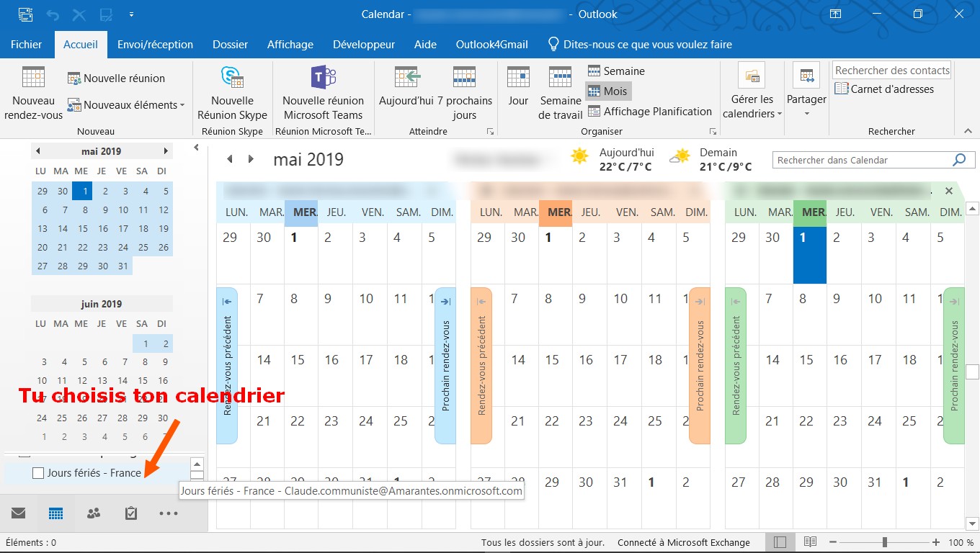Create a Nouvelle réunion Microsoft Teams
980x553 pixels.
coord(323,94)
